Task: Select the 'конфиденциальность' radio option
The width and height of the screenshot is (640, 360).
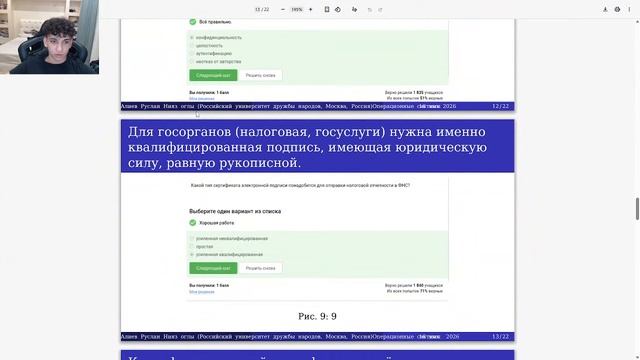Action: 192,38
